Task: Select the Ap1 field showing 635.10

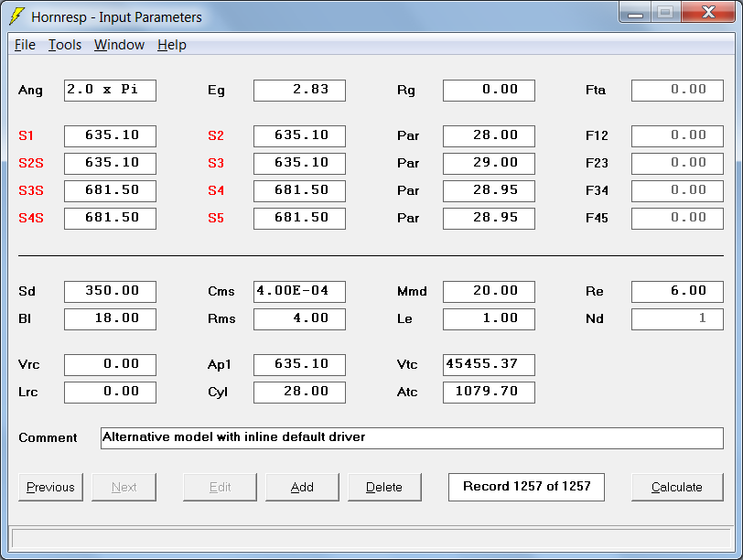Action: pos(299,365)
